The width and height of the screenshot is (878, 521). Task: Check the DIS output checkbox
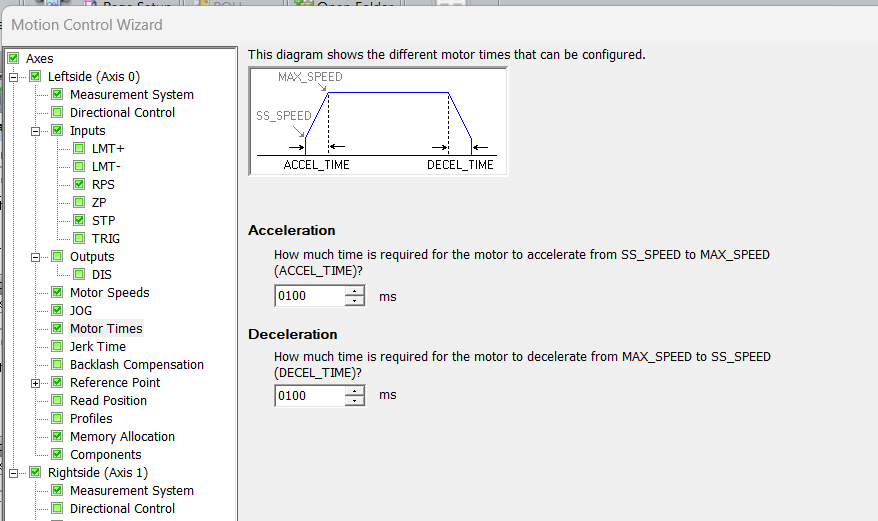coord(79,275)
